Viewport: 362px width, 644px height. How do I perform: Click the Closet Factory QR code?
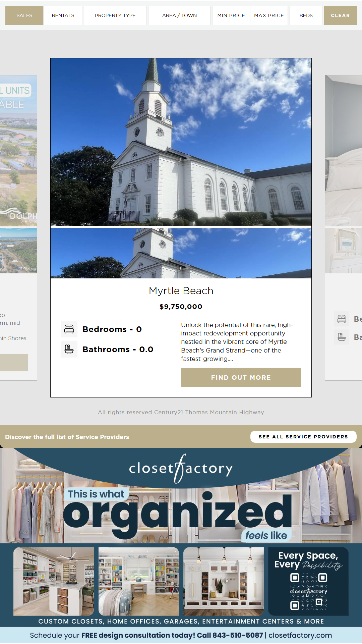[x=308, y=591]
